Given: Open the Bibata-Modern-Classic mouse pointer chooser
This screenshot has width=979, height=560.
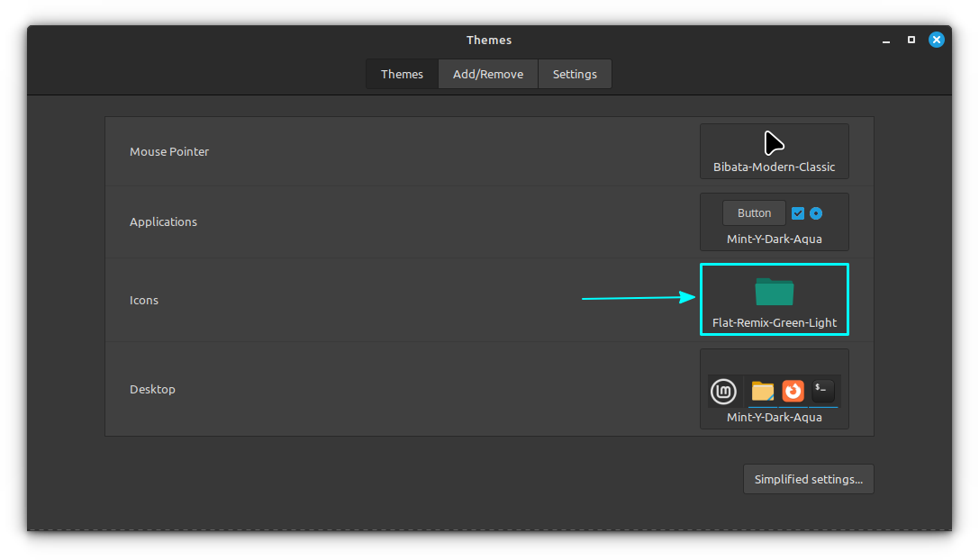Looking at the screenshot, I should point(775,151).
